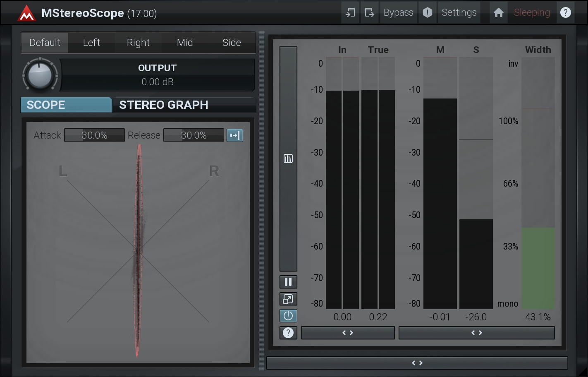Pause the meters with the pause icon

[288, 282]
